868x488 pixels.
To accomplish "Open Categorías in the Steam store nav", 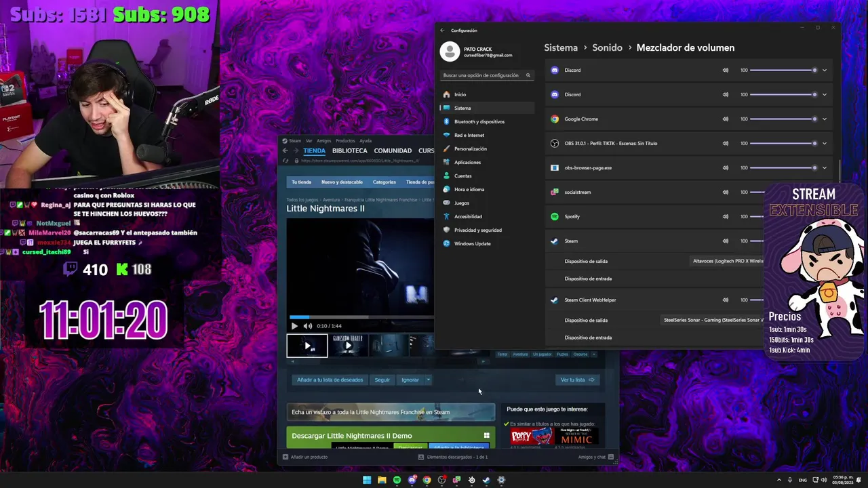I will click(384, 182).
